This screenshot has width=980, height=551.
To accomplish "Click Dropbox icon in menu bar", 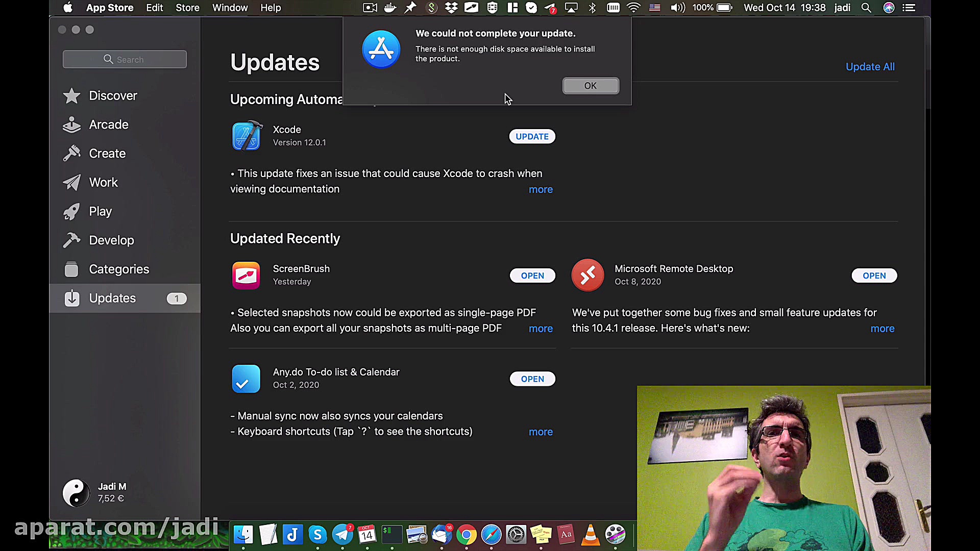I will click(451, 8).
